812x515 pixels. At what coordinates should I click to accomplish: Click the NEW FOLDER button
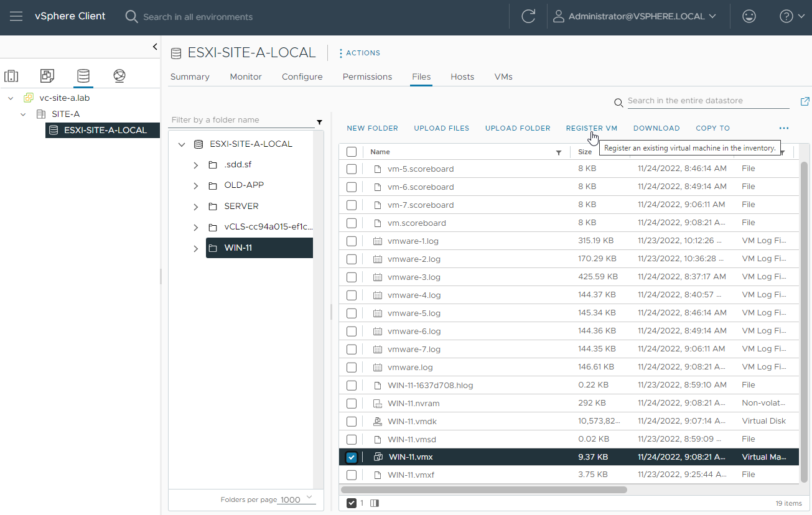[373, 128]
